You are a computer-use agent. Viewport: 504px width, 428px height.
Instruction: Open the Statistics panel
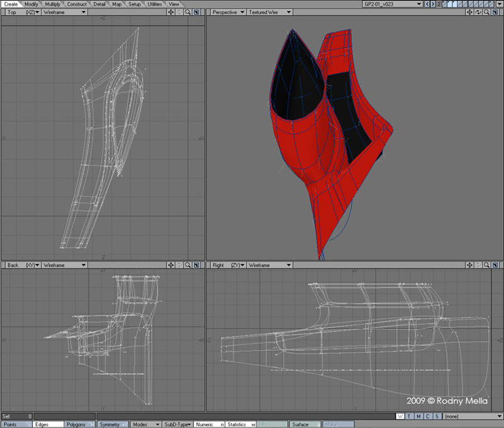[240, 425]
